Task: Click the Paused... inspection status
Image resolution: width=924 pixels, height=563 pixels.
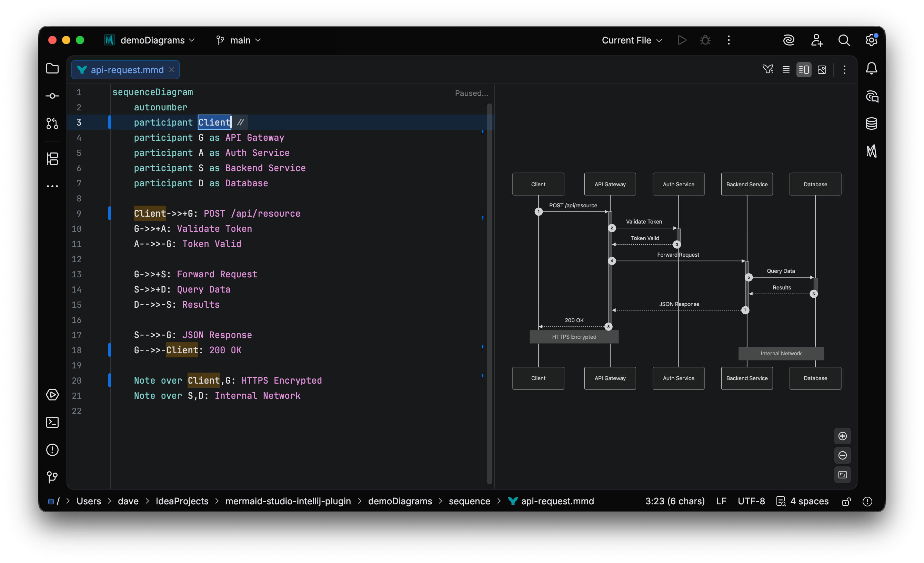Action: 471,93
